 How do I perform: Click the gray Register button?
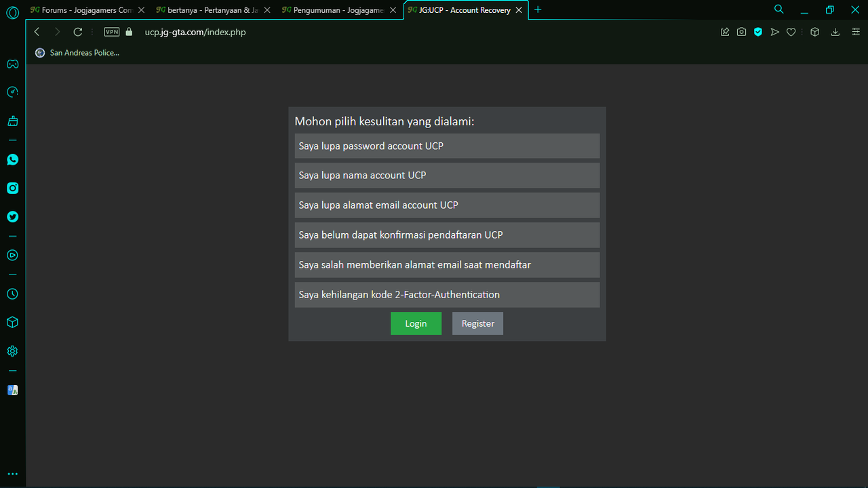pyautogui.click(x=478, y=323)
